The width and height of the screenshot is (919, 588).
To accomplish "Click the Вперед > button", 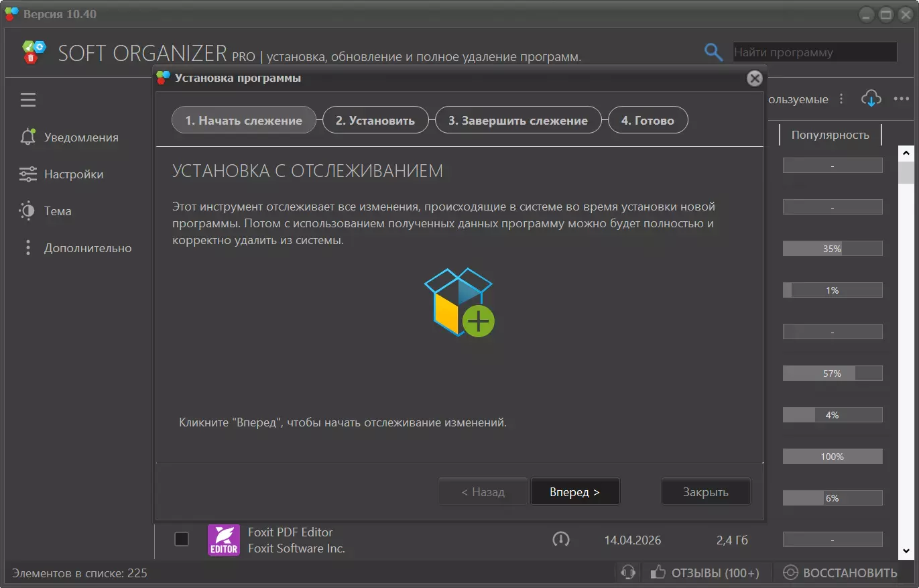I will pos(575,491).
